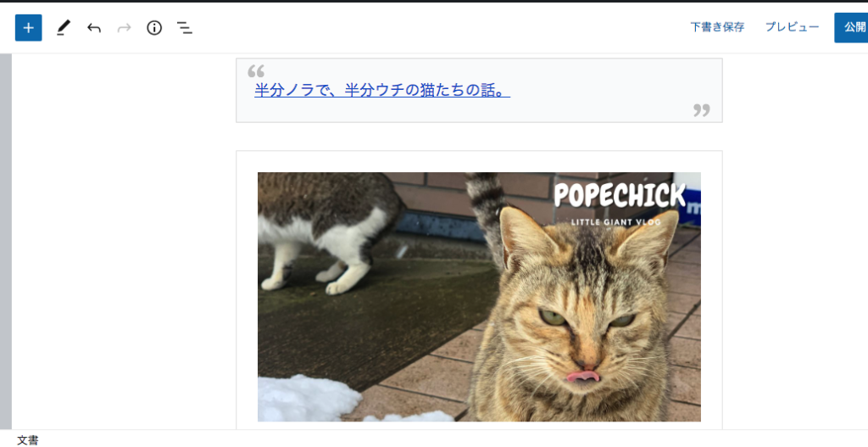
Task: Click the grayed-out redo arrow
Action: (x=124, y=28)
